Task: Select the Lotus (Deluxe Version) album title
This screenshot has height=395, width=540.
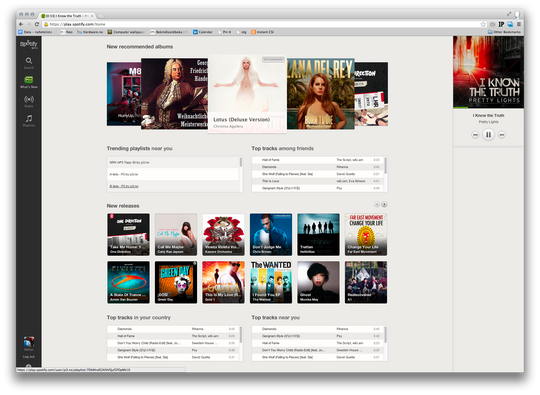Action: click(241, 119)
